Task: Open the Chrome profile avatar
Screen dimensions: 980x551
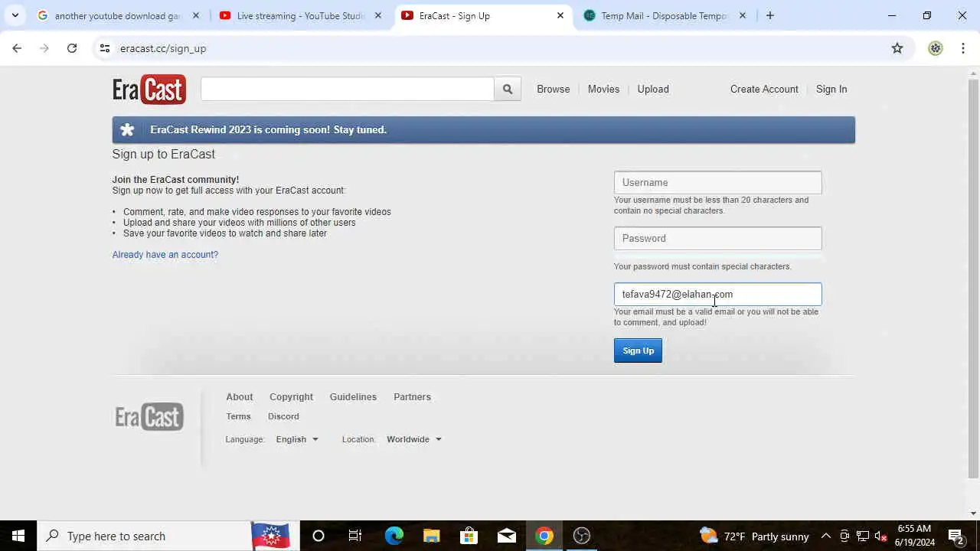Action: coord(935,48)
